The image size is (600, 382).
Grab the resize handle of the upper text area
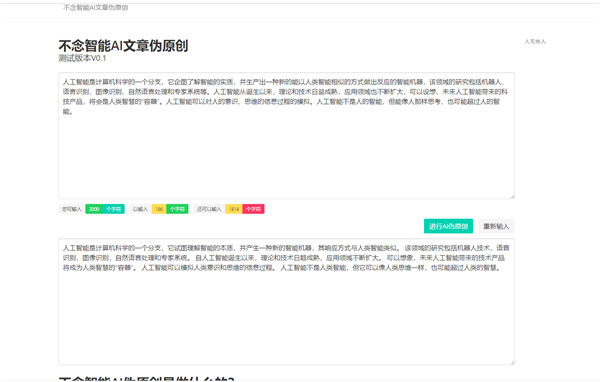pyautogui.click(x=512, y=196)
